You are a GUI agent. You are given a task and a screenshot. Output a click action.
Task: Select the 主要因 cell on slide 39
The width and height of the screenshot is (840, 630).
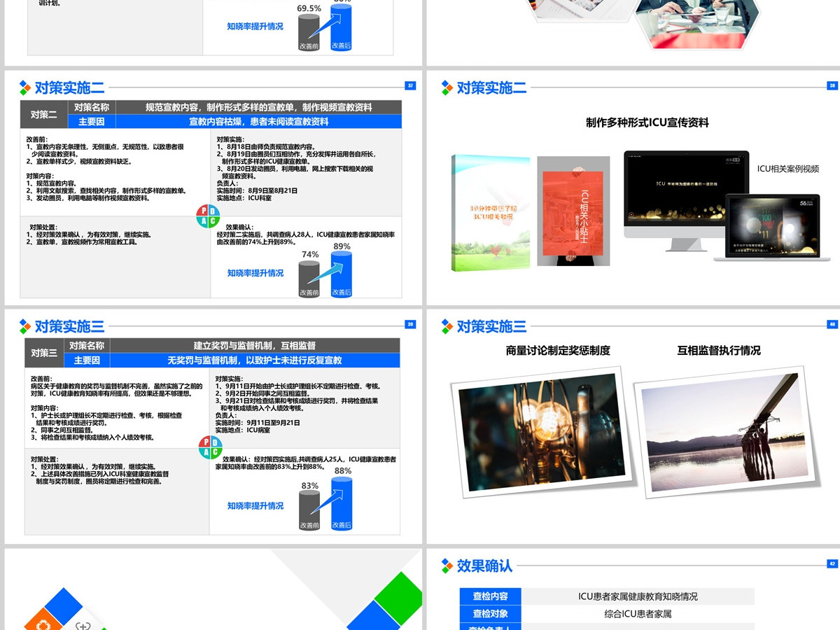click(87, 360)
